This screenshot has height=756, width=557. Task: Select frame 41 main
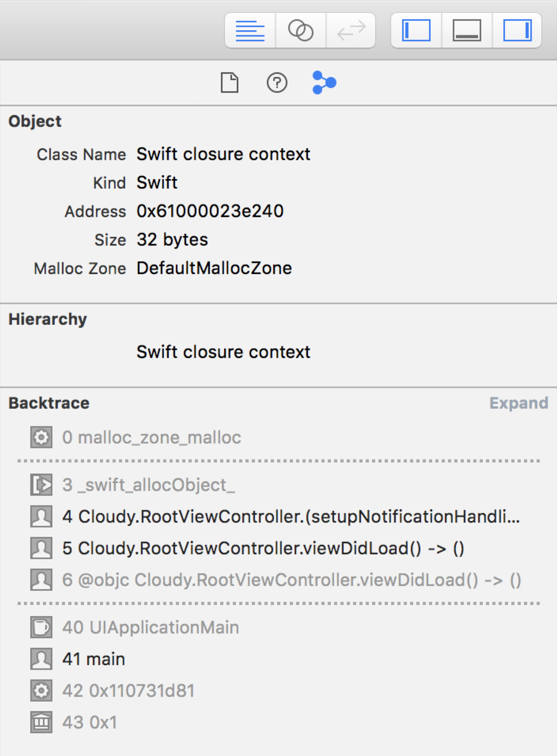pos(94,659)
